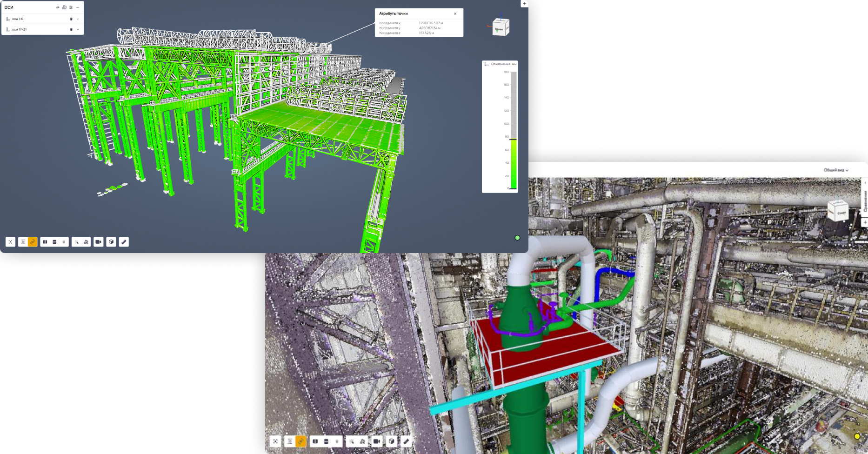Screen dimensions: 868x454
Task: Close the Атрибуты точки popup
Action: (455, 13)
